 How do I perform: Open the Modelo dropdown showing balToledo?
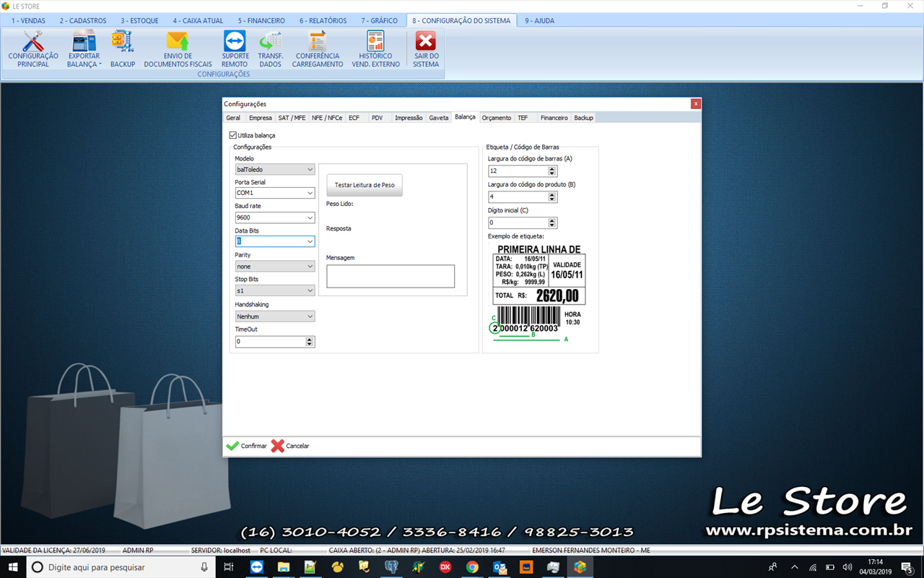tap(275, 170)
